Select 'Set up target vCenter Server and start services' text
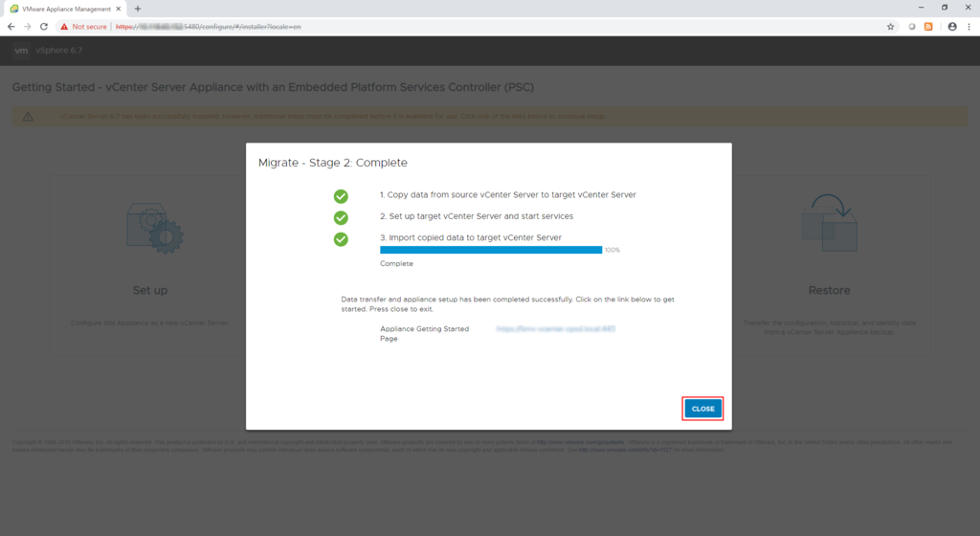This screenshot has height=536, width=980. click(x=477, y=216)
